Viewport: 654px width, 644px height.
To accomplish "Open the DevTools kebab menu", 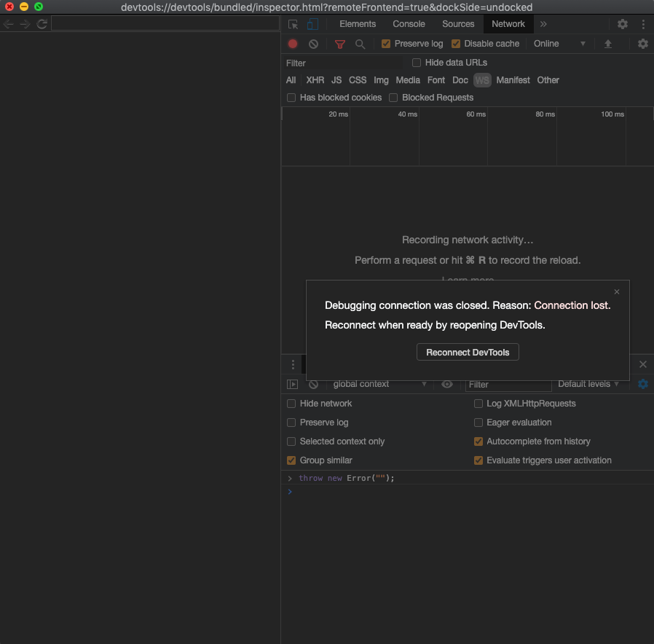I will pos(643,24).
